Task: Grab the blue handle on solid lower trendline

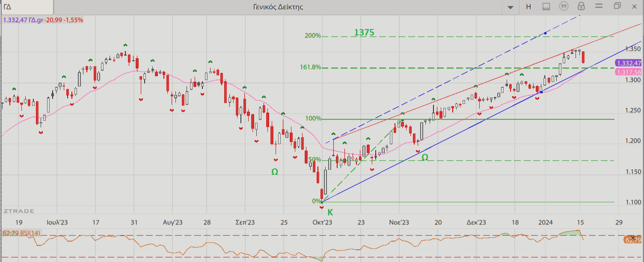Action: pos(541,92)
